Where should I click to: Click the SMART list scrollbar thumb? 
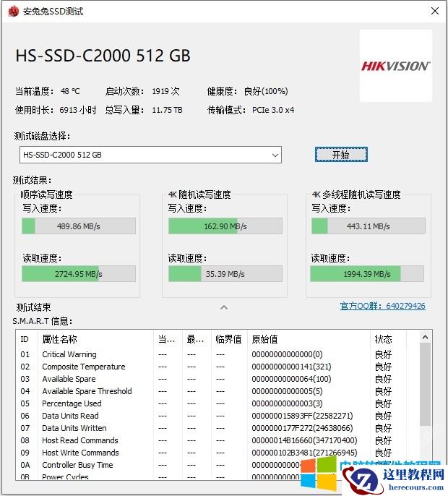point(425,385)
